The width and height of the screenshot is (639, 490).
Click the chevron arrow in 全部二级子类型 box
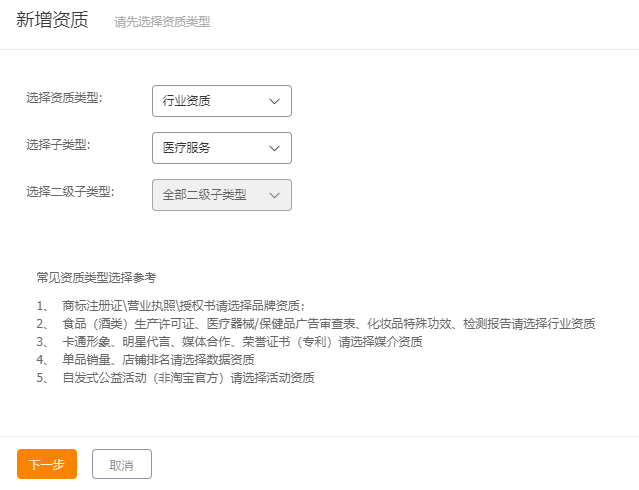click(x=276, y=195)
